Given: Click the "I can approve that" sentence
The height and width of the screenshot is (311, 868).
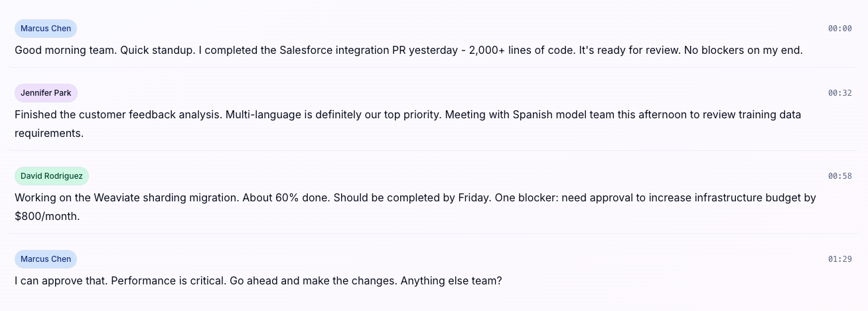Looking at the screenshot, I should (59, 280).
